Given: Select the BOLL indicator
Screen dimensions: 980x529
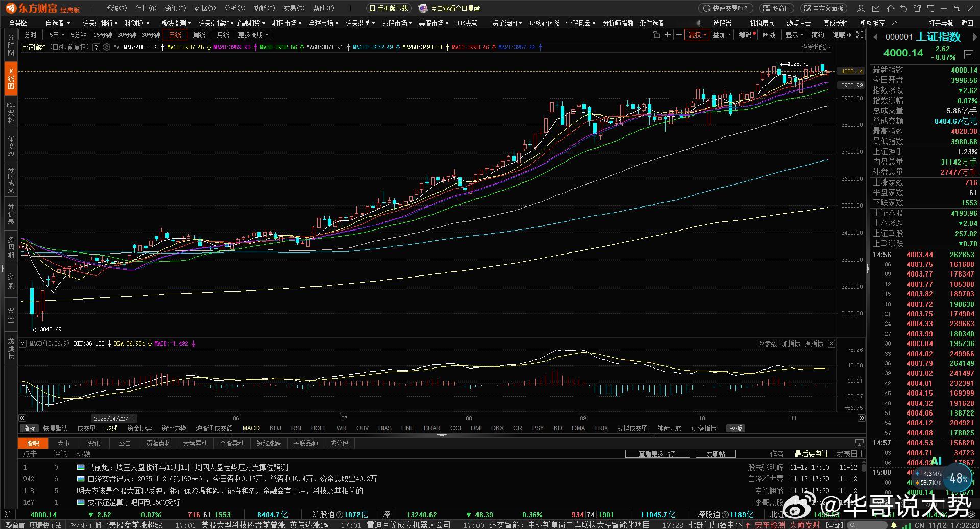Looking at the screenshot, I should coord(319,428).
